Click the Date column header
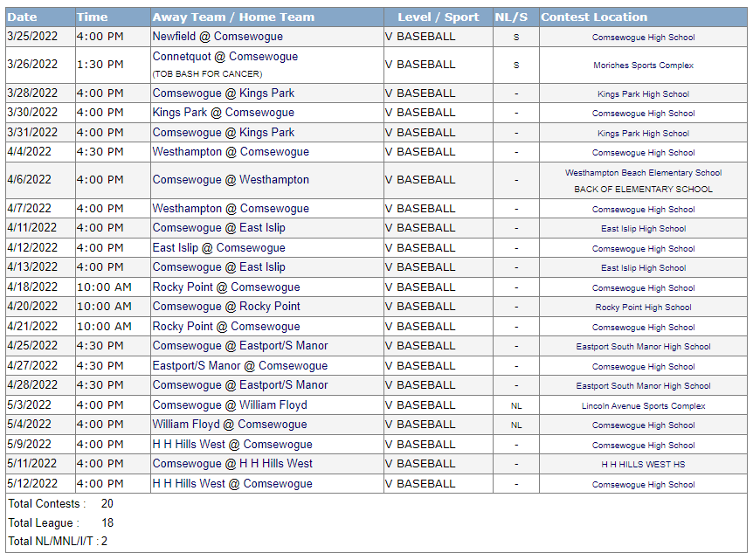This screenshot has width=753, height=560. 23,17
